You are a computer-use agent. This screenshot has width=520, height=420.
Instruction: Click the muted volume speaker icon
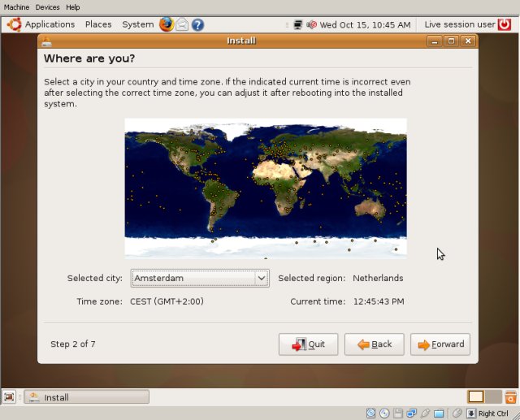pos(311,25)
